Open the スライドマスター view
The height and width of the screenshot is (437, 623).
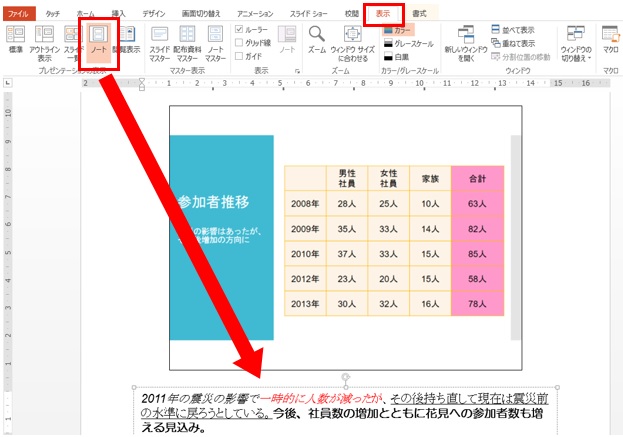[x=160, y=46]
